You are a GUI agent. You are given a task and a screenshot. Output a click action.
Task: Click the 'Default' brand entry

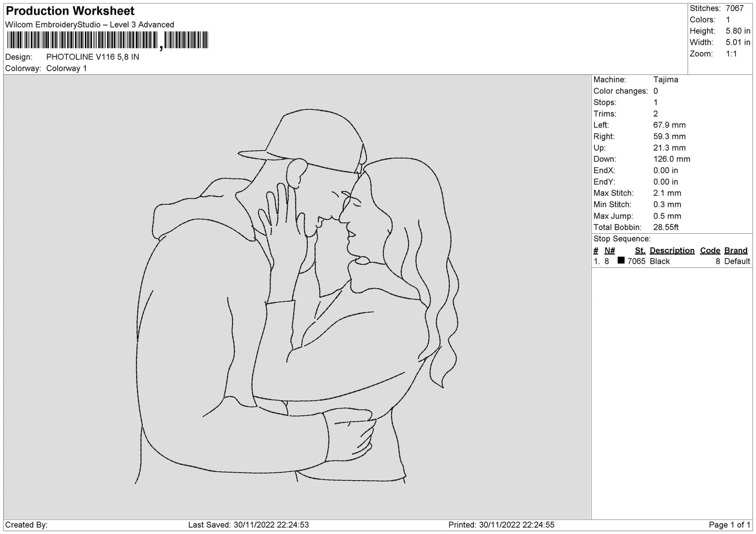737,262
